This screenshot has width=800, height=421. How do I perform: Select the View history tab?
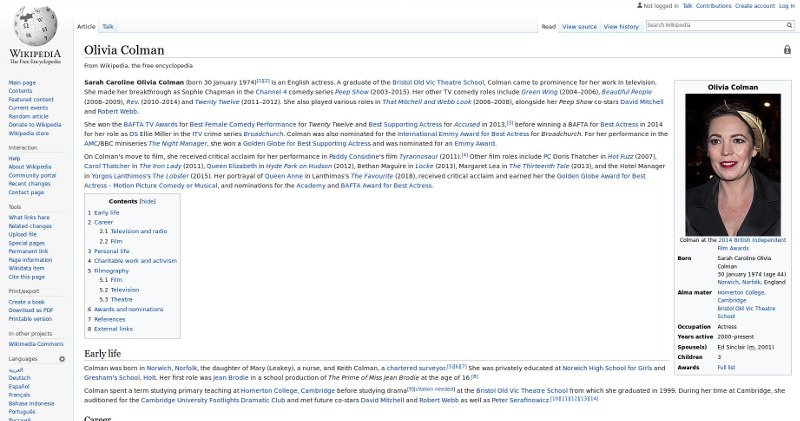click(622, 27)
